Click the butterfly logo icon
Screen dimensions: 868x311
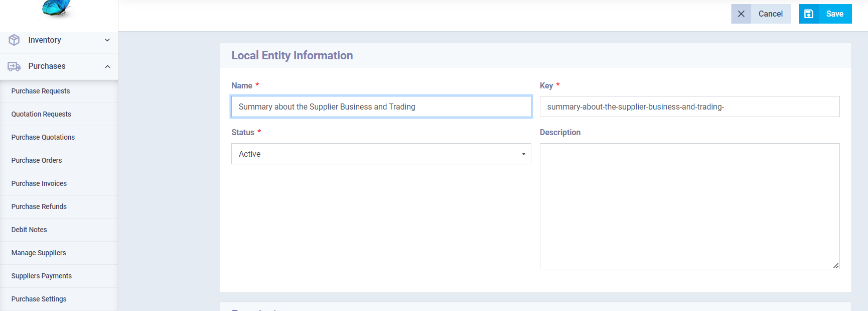click(56, 7)
